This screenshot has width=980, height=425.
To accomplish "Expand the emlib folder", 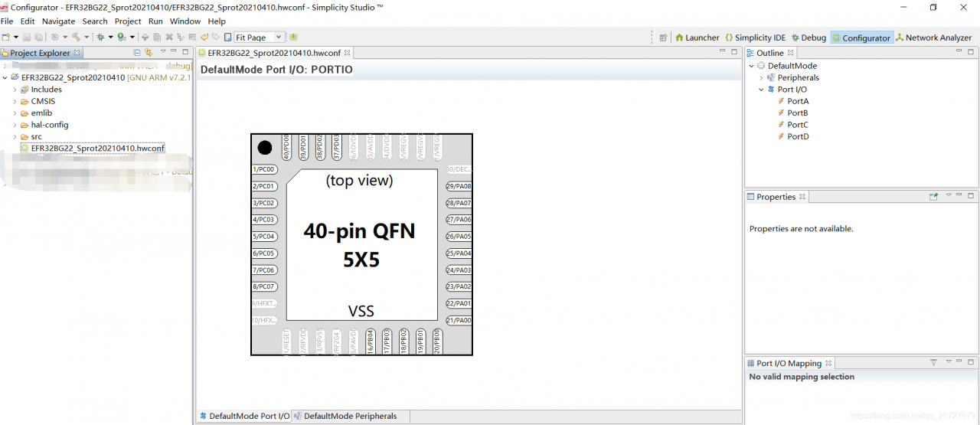I will (15, 113).
